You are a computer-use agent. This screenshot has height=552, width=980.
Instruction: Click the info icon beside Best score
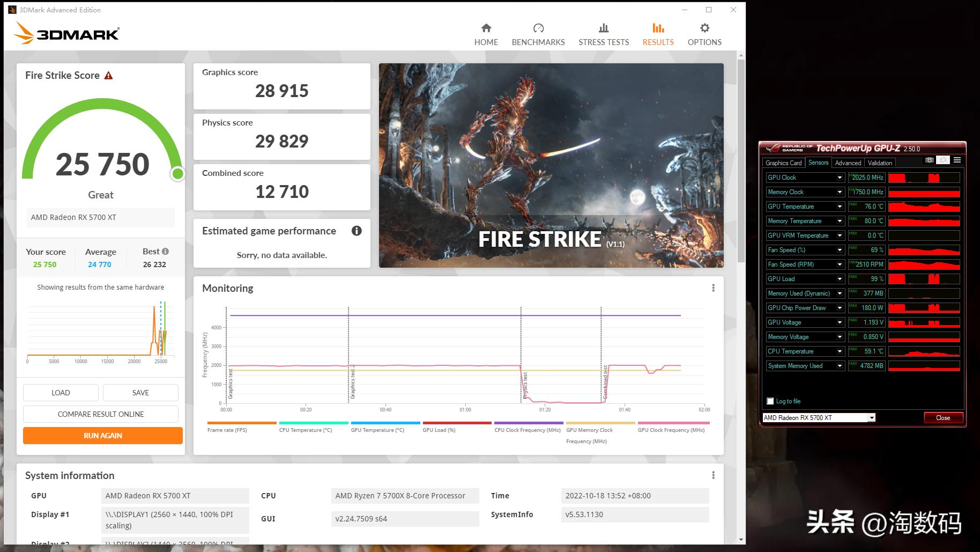coord(165,252)
